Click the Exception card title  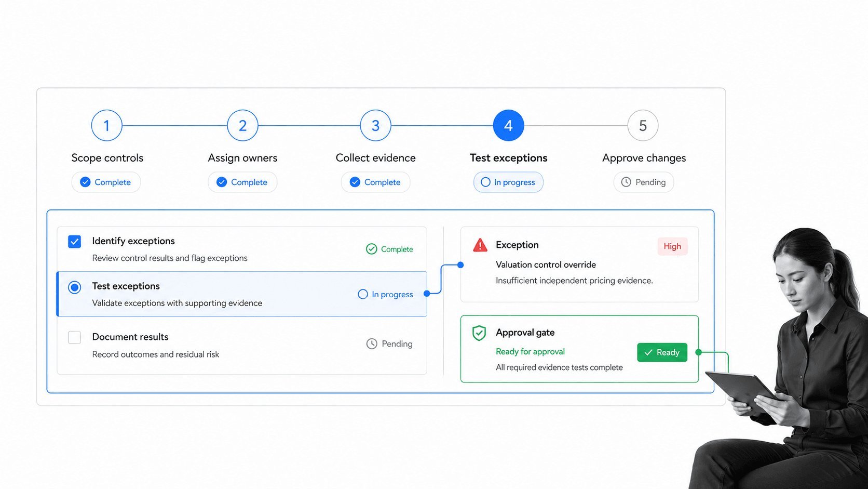[x=517, y=245]
